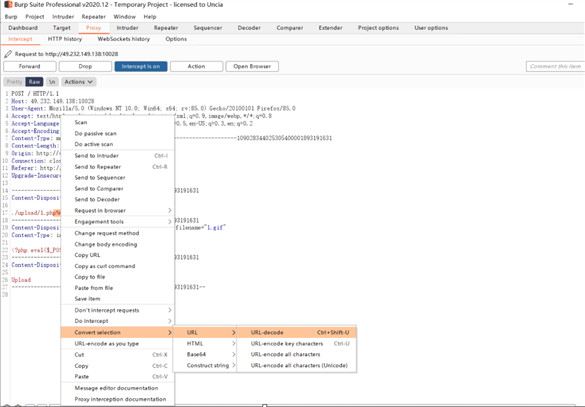Drop the intercepted request
This screenshot has width=585, height=407.
point(85,66)
